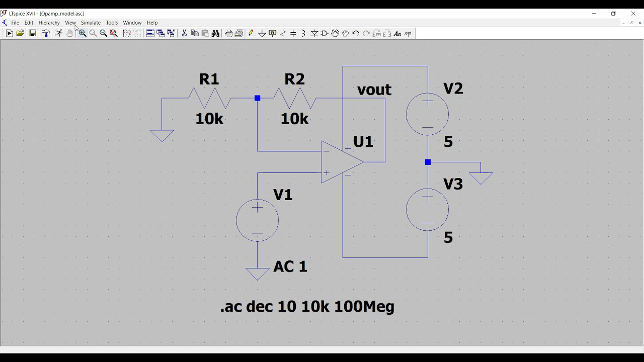Select the Zoom Out magnifier tool

(x=103, y=33)
